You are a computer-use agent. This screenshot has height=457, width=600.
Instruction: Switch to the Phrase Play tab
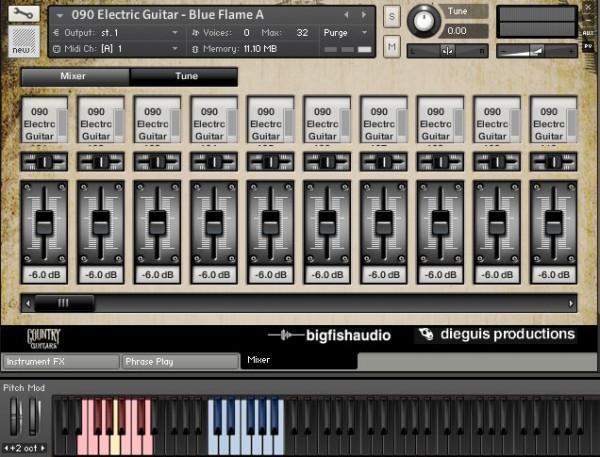point(180,361)
